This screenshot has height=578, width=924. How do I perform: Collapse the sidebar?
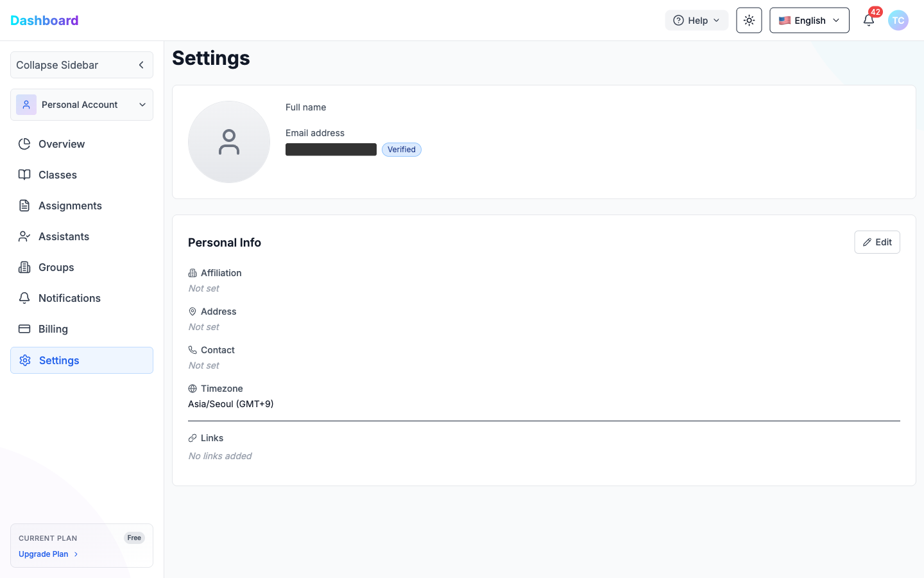pos(81,65)
